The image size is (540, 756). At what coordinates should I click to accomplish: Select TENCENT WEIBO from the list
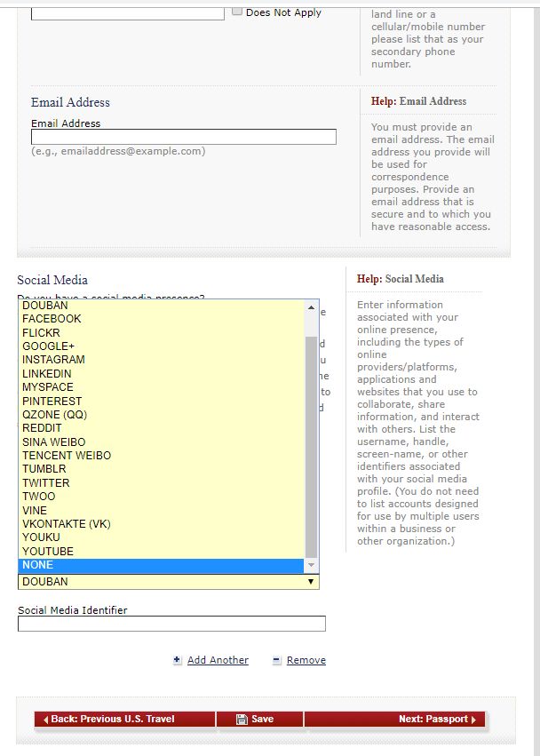pos(161,456)
